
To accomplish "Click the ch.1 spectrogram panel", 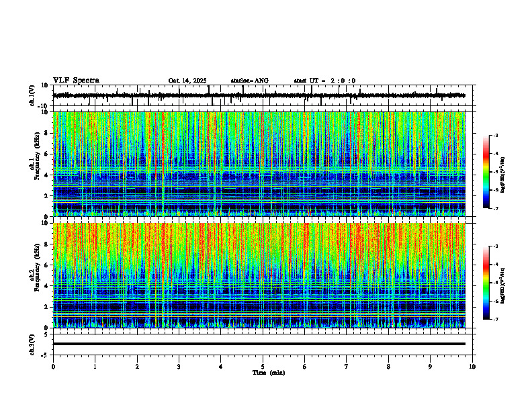I will click(x=259, y=164).
